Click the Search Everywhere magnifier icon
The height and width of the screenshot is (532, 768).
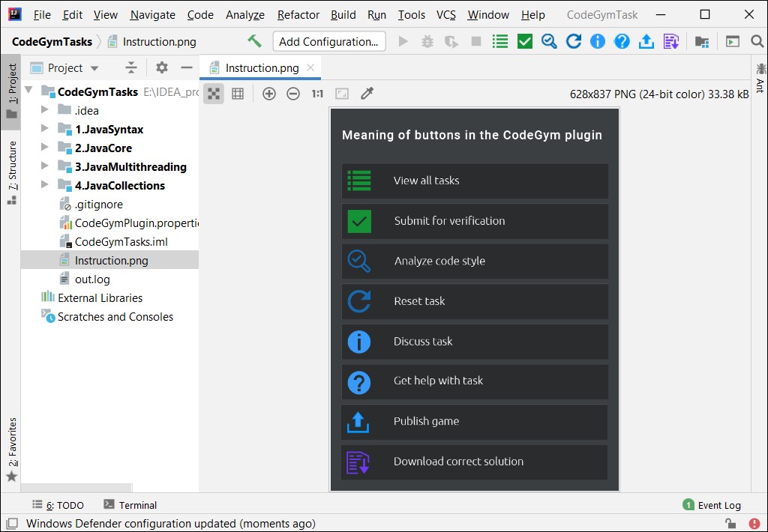[757, 42]
